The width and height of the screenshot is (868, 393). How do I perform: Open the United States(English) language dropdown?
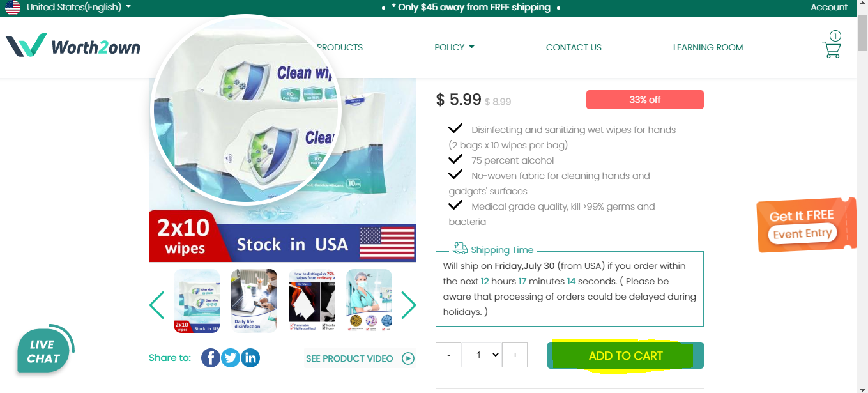point(68,7)
